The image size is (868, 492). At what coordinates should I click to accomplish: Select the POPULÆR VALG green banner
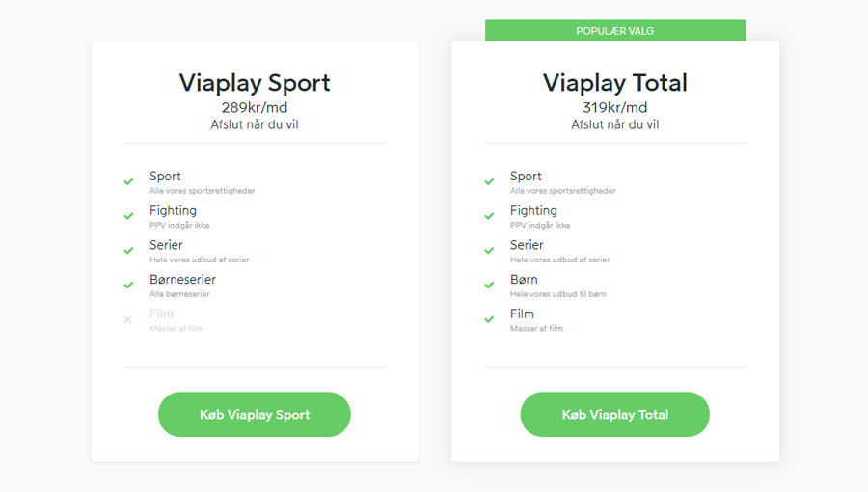[x=615, y=31]
